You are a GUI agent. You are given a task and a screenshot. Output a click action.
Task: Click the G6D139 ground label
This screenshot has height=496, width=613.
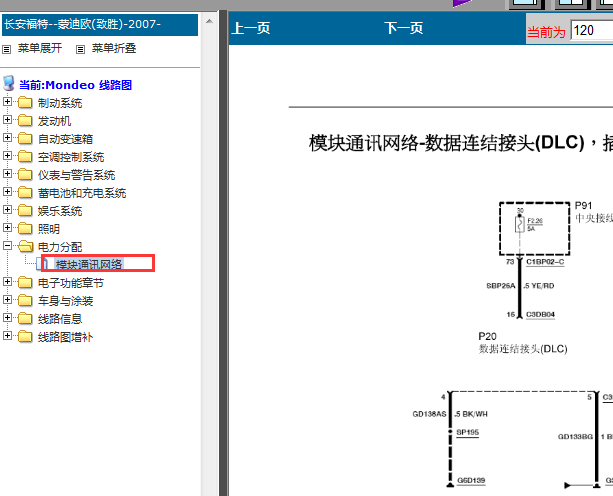click(x=471, y=480)
